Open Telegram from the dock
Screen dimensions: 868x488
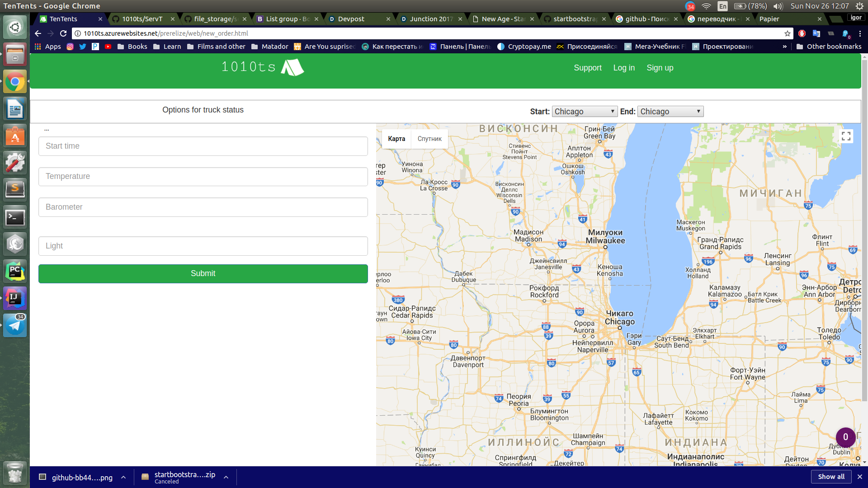15,325
